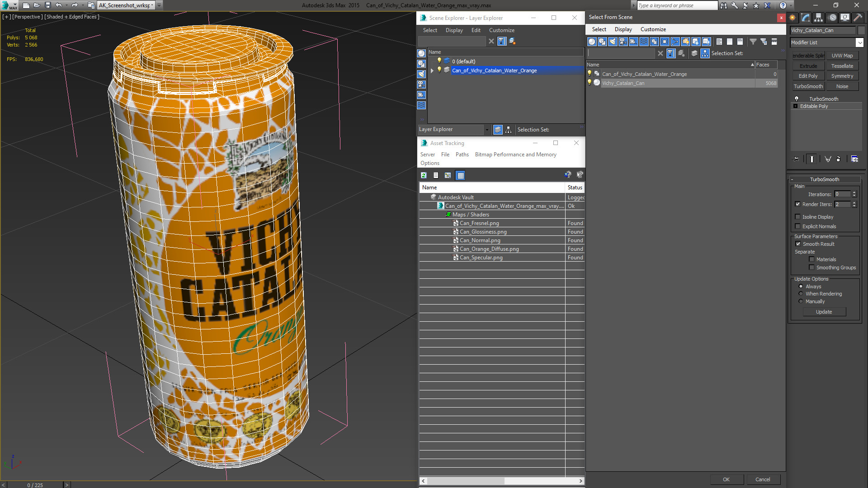The height and width of the screenshot is (488, 868).
Task: Open Display menu in Scene Explorer
Action: click(x=454, y=30)
